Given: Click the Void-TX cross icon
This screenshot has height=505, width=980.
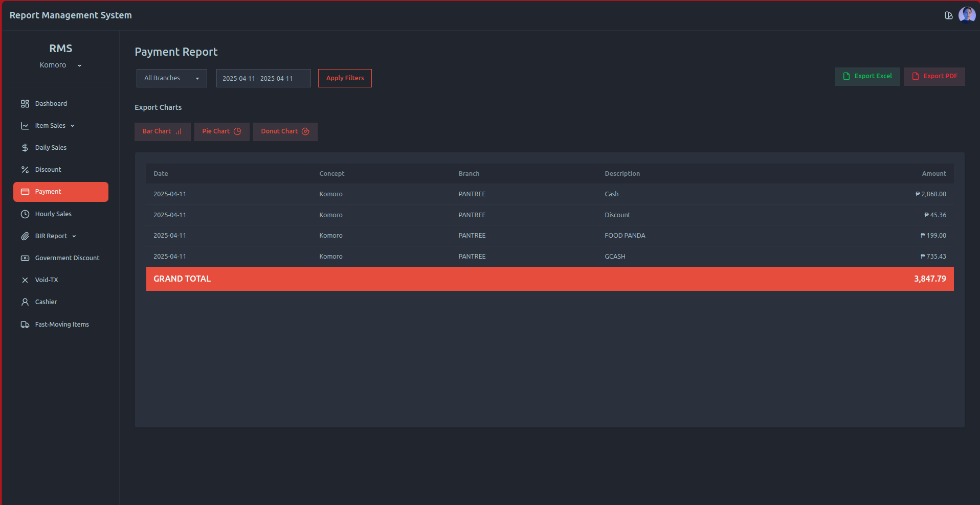Looking at the screenshot, I should (x=25, y=280).
